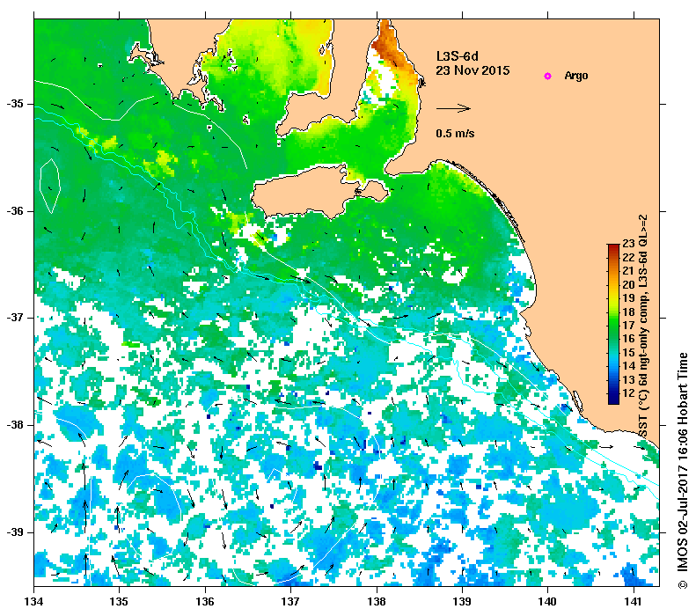Click Kangaroo Island on the map
The width and height of the screenshot is (696, 616).
(x=311, y=192)
